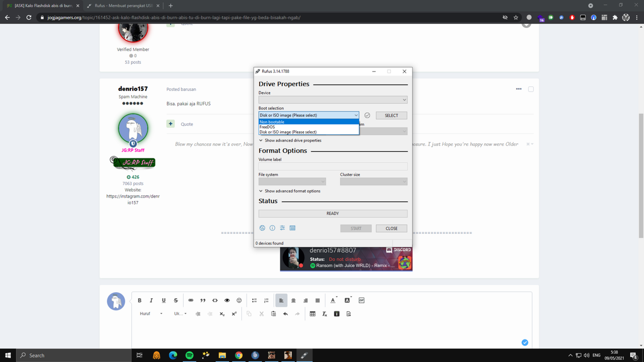Insert a quote block in the editor
This screenshot has height=362, width=644.
[x=203, y=300]
